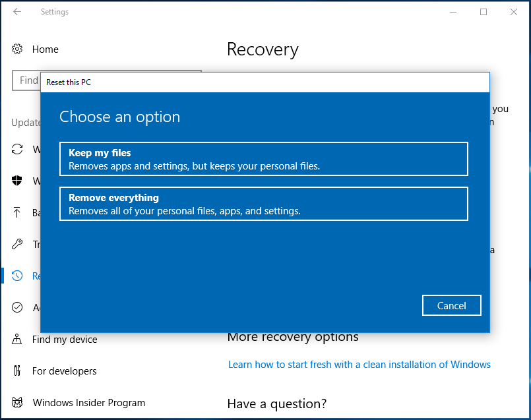Select the Activation checkmark icon

tap(17, 307)
